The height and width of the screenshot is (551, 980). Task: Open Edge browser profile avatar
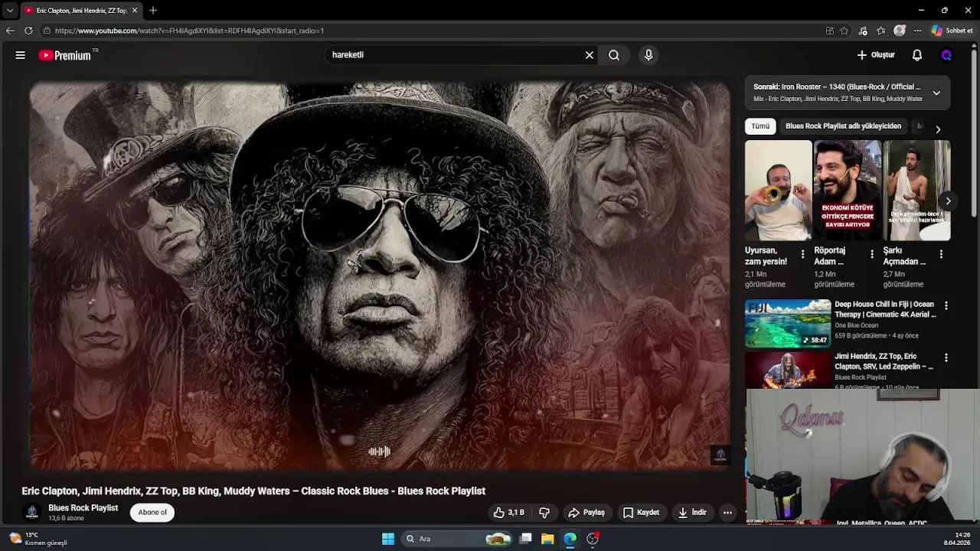point(900,31)
